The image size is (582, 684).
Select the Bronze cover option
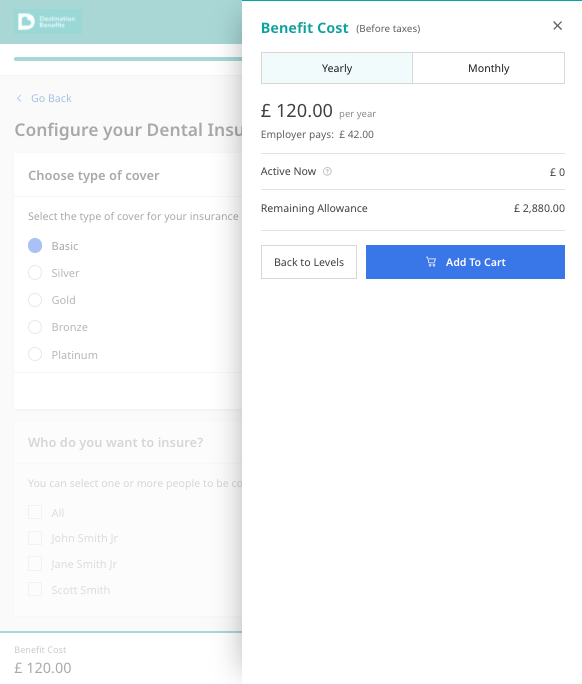pos(35,327)
